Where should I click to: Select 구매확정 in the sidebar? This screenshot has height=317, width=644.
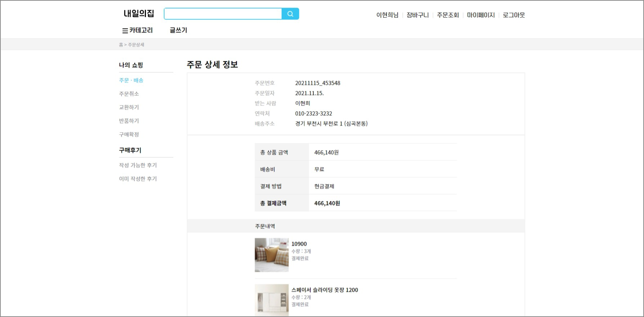point(129,134)
